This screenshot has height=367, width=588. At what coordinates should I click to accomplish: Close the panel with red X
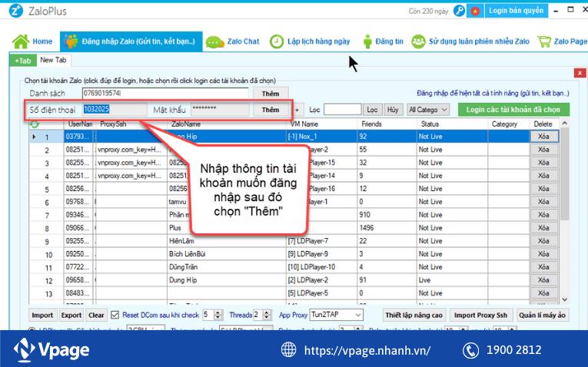(580, 73)
